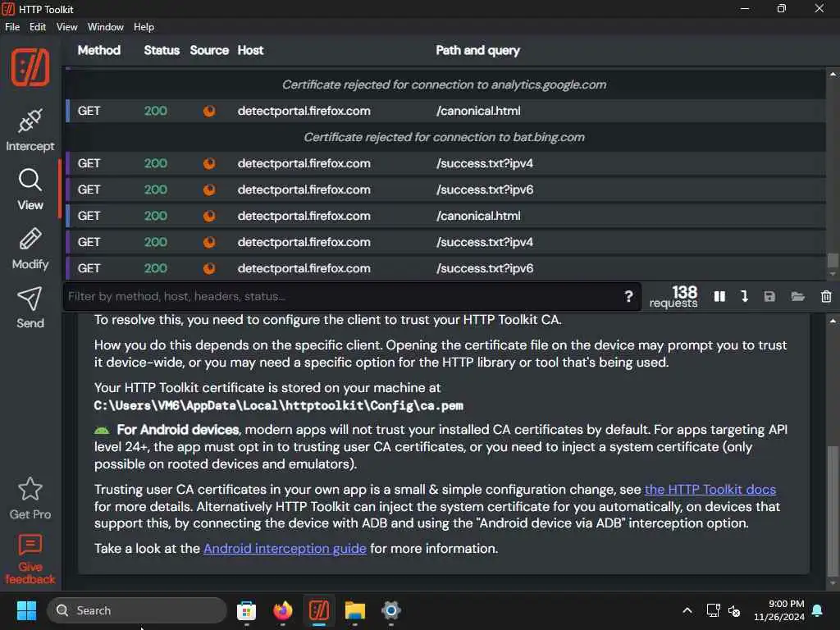Follow the HTTP Toolkit docs link

click(710, 489)
